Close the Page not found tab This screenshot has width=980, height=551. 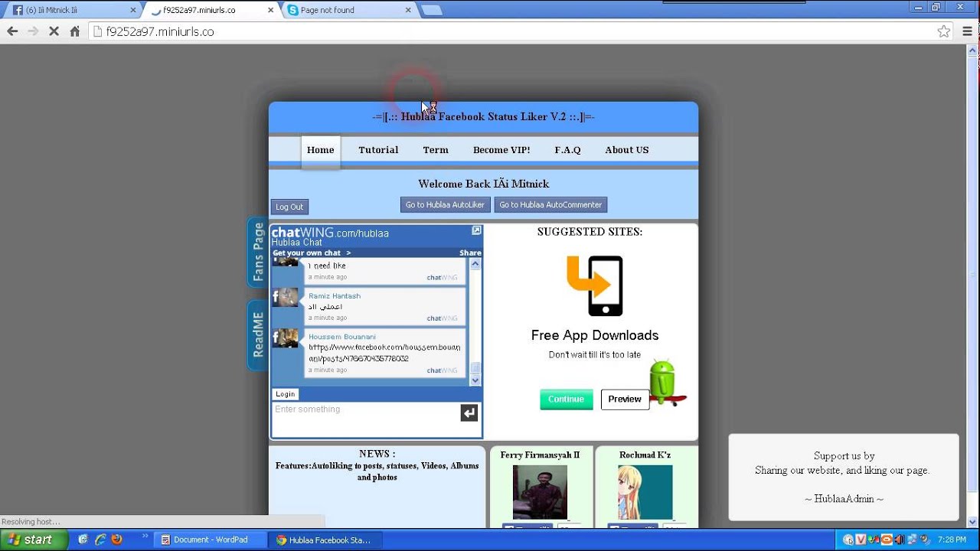(407, 10)
